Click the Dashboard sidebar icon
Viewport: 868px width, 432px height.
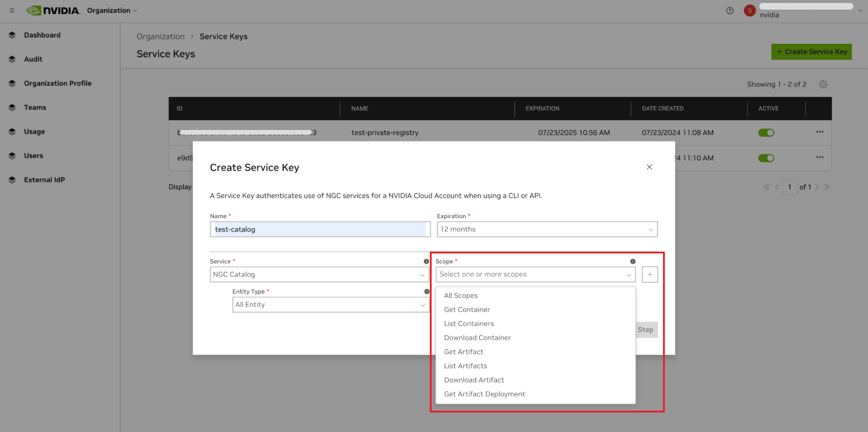point(12,35)
